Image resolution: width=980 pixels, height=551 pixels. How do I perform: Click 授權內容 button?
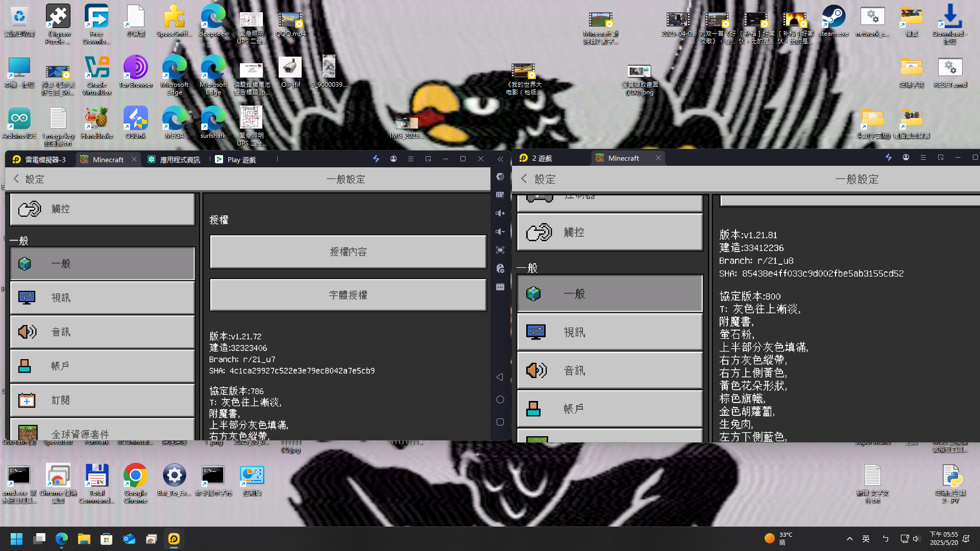click(348, 252)
